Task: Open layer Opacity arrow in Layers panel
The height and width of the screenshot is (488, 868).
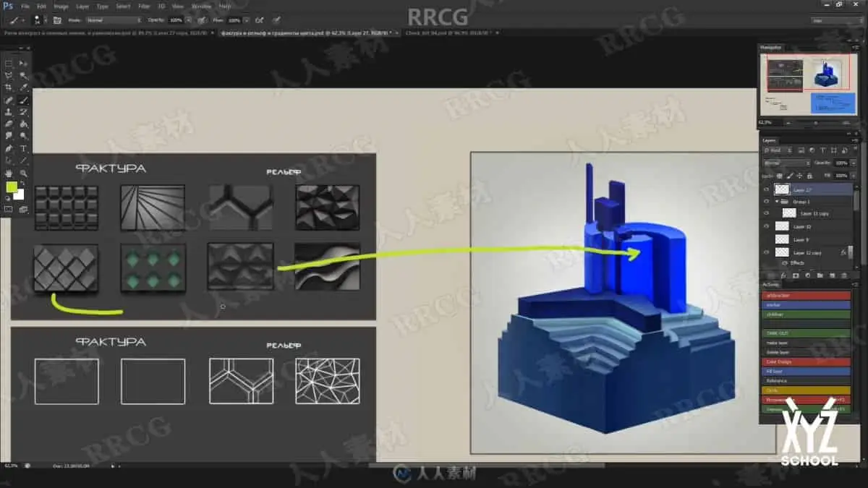Action: tap(854, 163)
